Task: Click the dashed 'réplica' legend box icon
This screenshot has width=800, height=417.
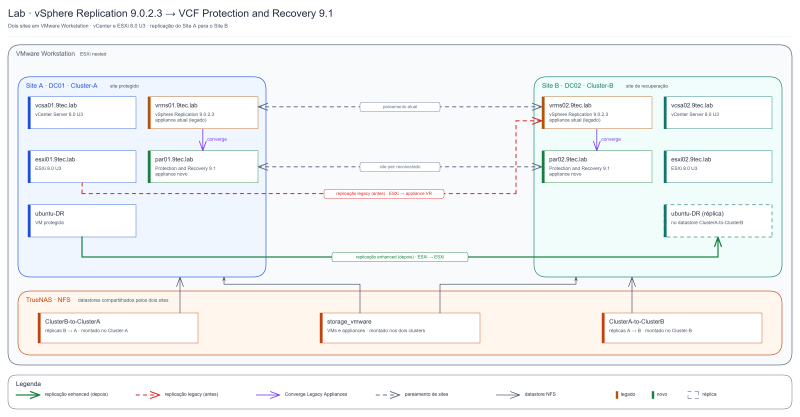Action: pos(693,395)
